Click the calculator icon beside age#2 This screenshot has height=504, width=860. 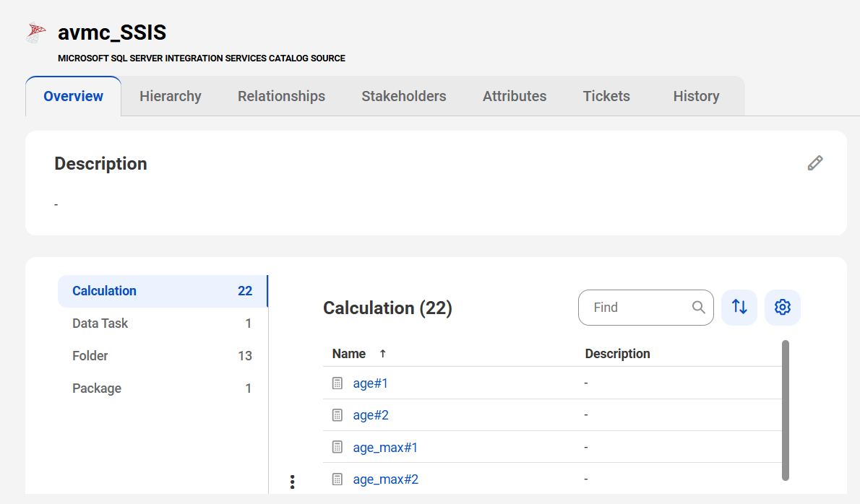pos(337,415)
